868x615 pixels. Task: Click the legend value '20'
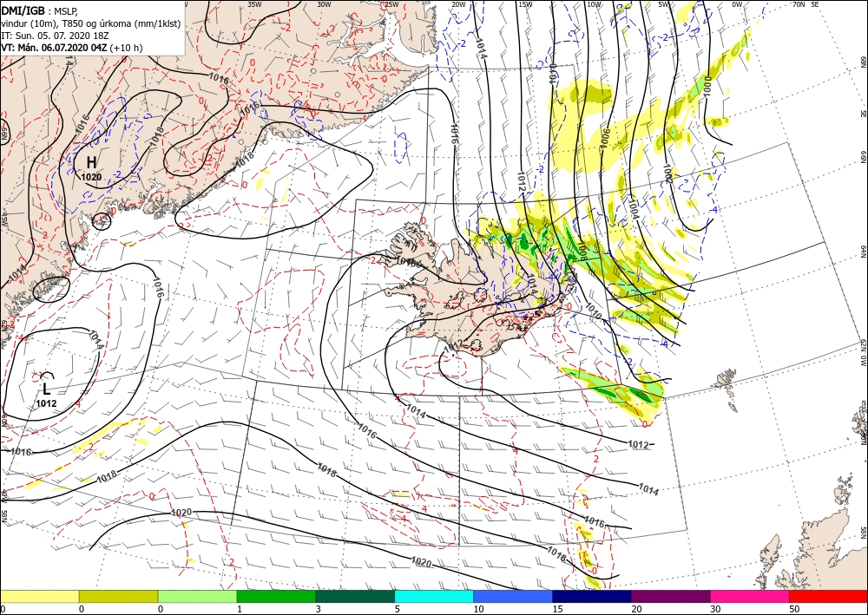coord(636,609)
